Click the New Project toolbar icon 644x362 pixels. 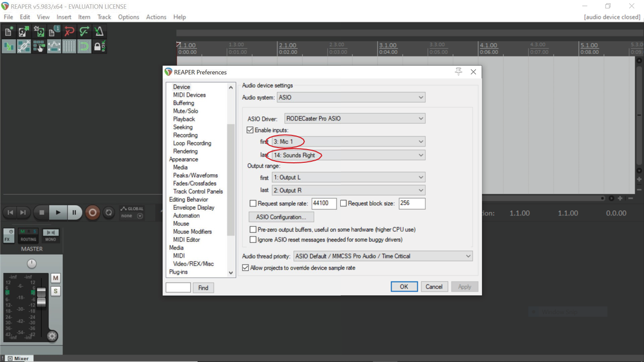(8, 32)
